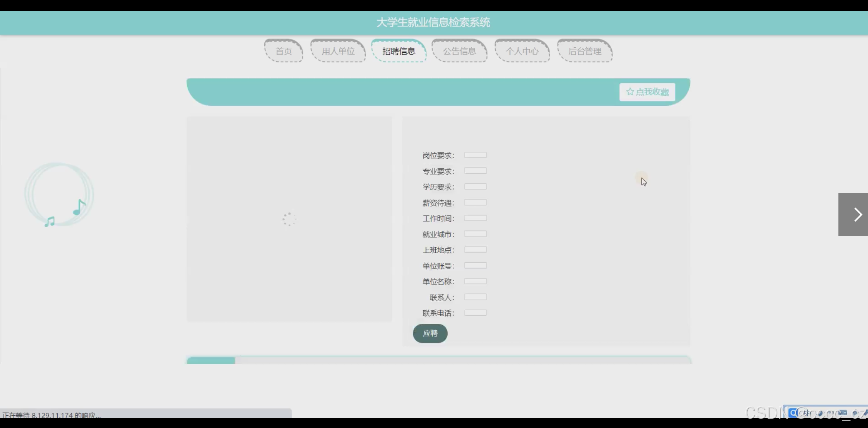
Task: Click the blue Q input method icon
Action: 793,413
